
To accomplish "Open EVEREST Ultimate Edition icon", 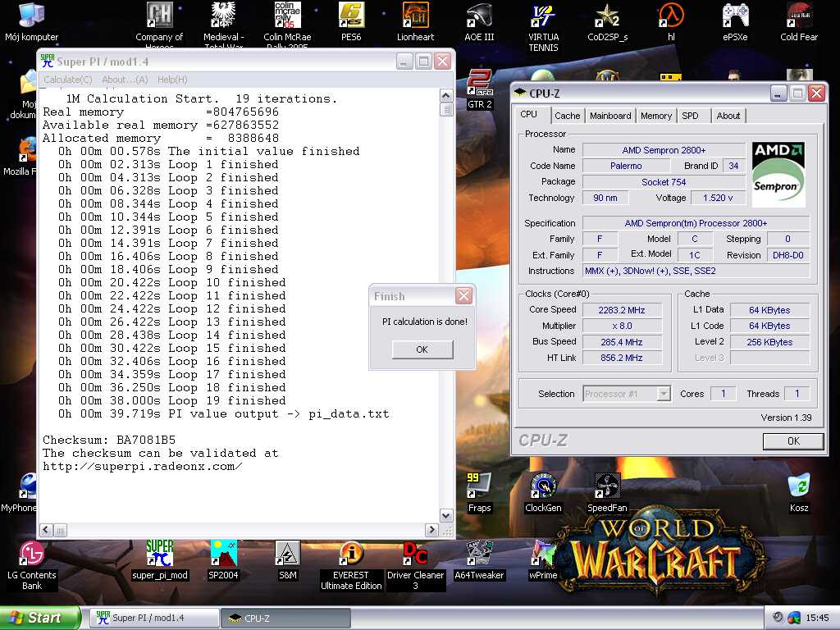I will click(351, 566).
